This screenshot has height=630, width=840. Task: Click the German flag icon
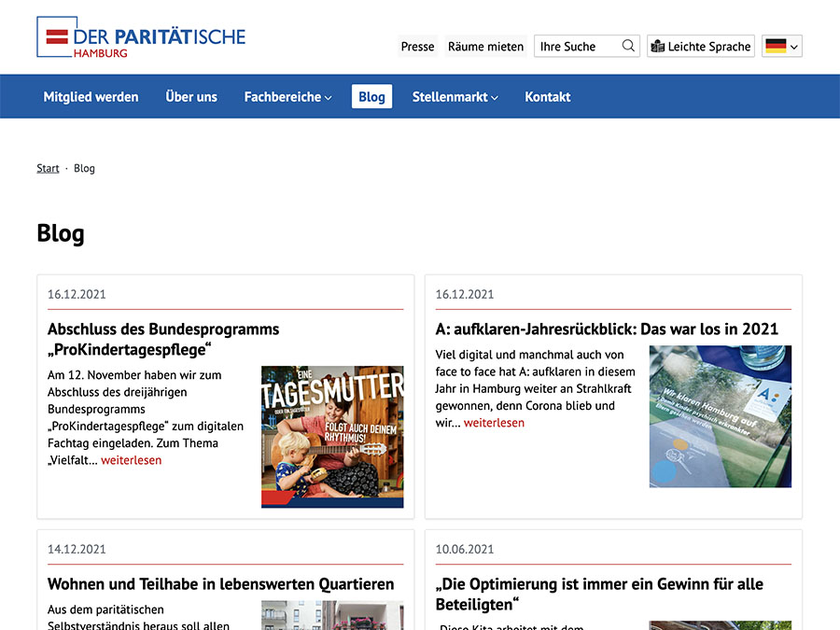point(775,46)
